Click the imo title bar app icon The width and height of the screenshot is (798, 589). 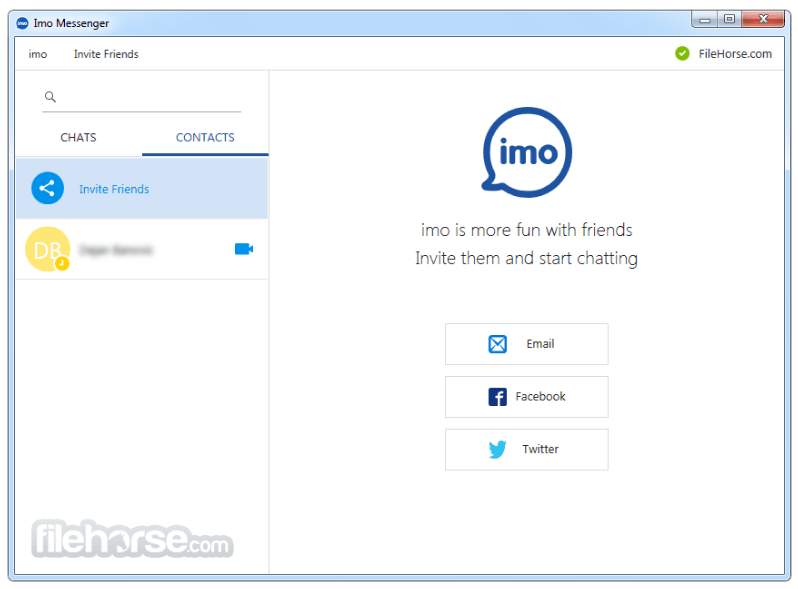coord(22,23)
